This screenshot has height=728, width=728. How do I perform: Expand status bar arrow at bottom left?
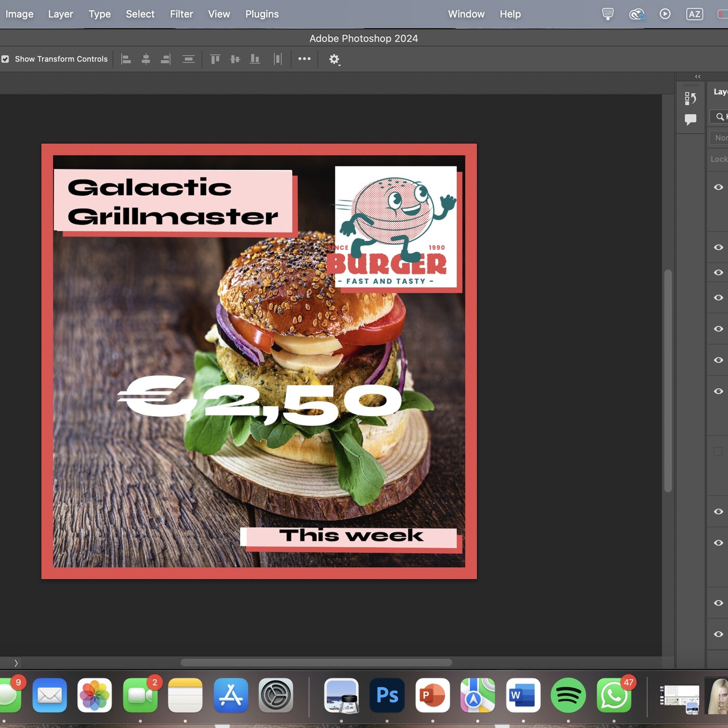pyautogui.click(x=16, y=663)
